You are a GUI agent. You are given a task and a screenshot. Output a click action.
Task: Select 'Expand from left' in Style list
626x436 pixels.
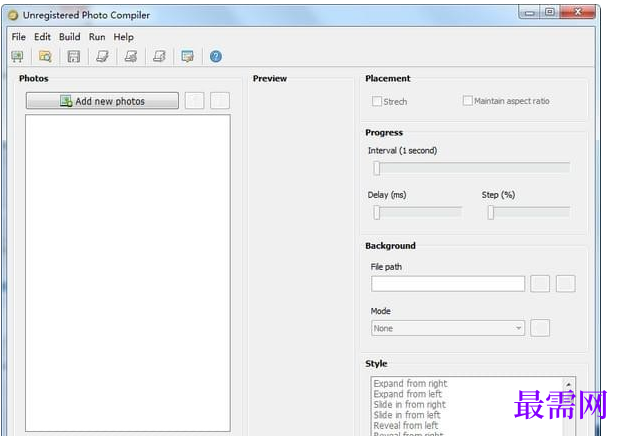408,394
